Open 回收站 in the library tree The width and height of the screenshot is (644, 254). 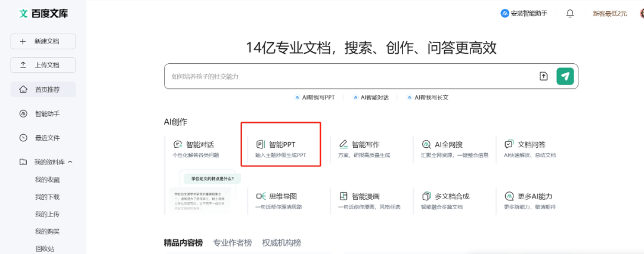coord(45,249)
